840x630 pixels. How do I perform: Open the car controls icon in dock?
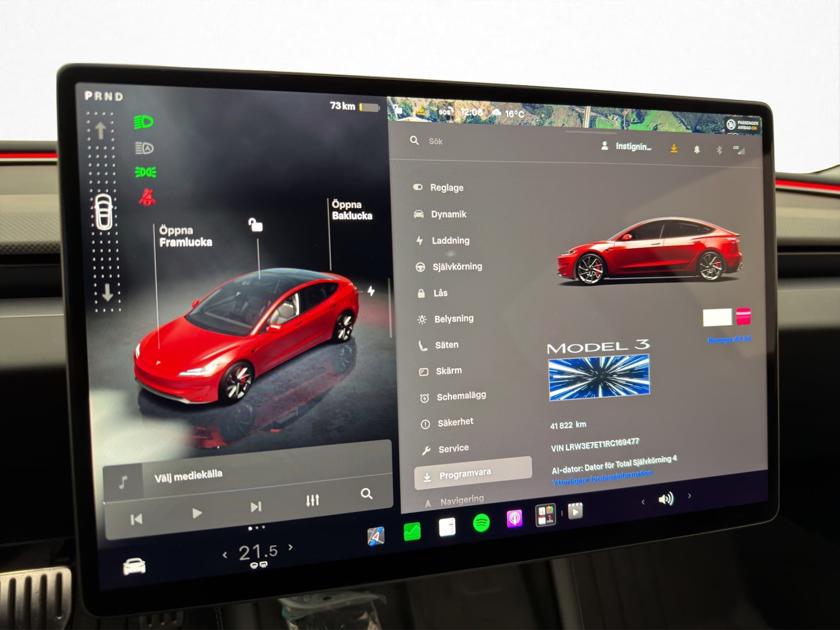coord(134,566)
